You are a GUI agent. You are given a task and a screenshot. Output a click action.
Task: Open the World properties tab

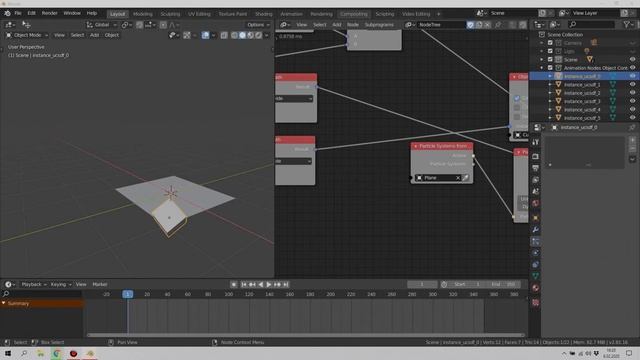coord(536,203)
